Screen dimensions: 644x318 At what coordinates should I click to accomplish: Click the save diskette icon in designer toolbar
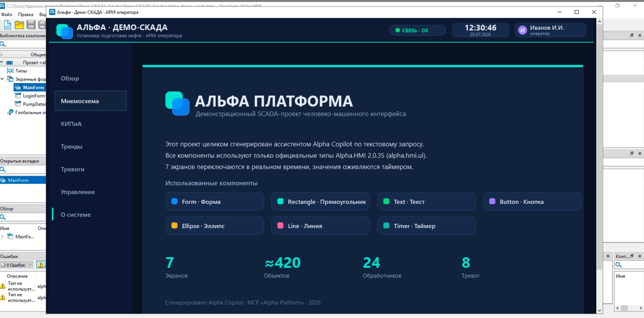pos(31,25)
